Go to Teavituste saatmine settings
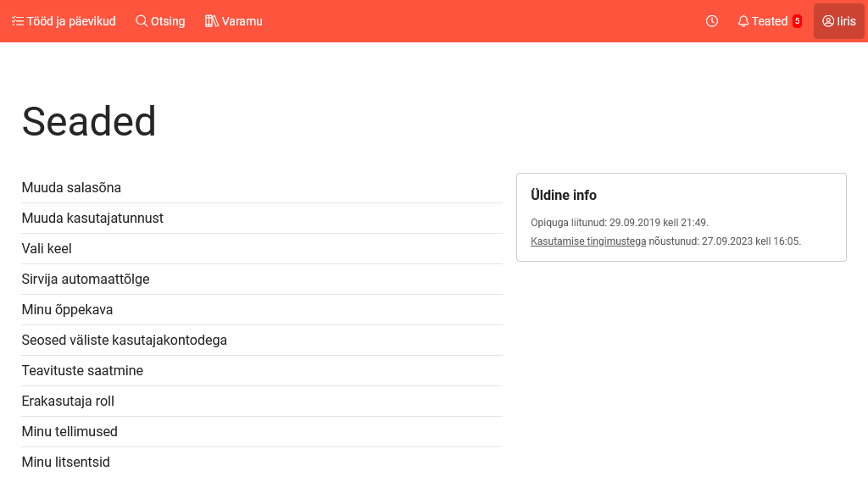Viewport: 868px width, 493px height. coord(82,371)
